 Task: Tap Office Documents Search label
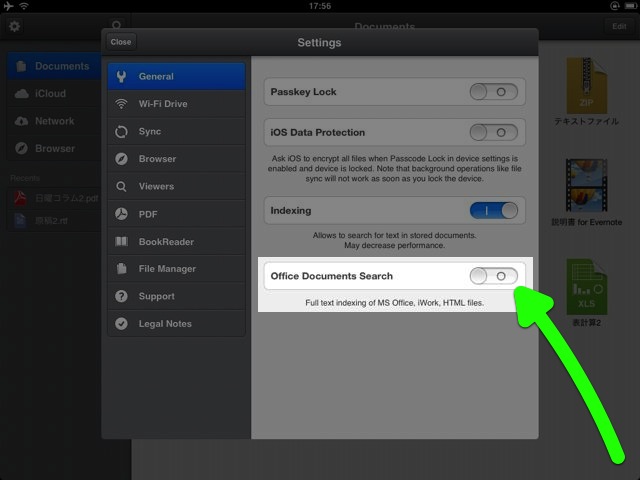[331, 276]
